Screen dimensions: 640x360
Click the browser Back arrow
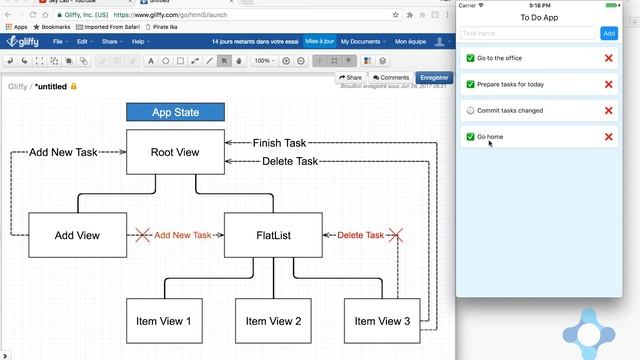click(x=9, y=15)
